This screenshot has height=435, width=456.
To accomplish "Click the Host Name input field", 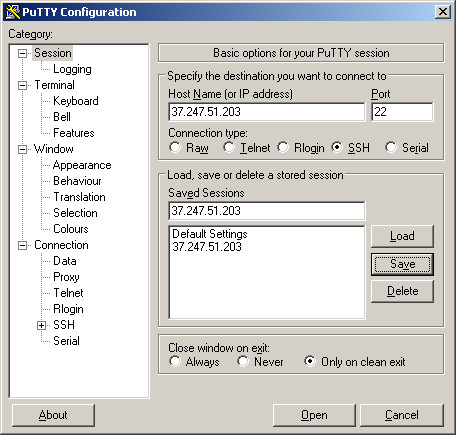I will (x=267, y=112).
